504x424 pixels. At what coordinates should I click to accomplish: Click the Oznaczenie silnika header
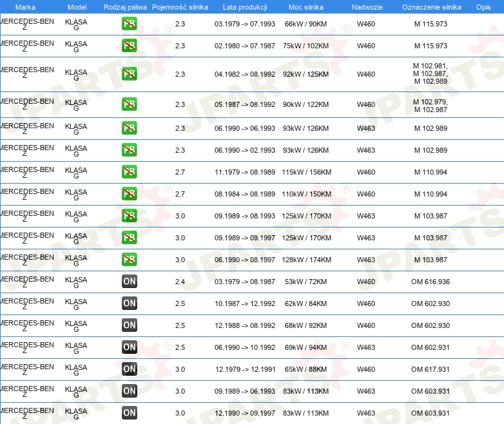tap(431, 7)
